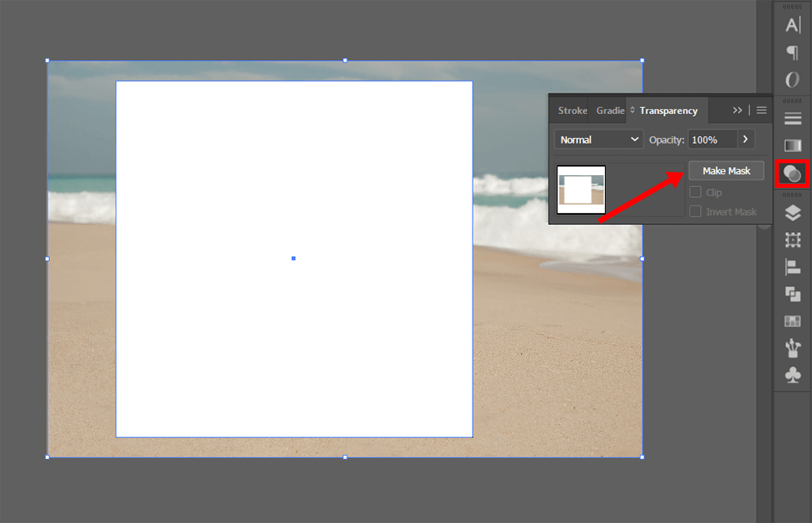Open the Paragraph panel
The image size is (812, 523).
pyautogui.click(x=792, y=53)
